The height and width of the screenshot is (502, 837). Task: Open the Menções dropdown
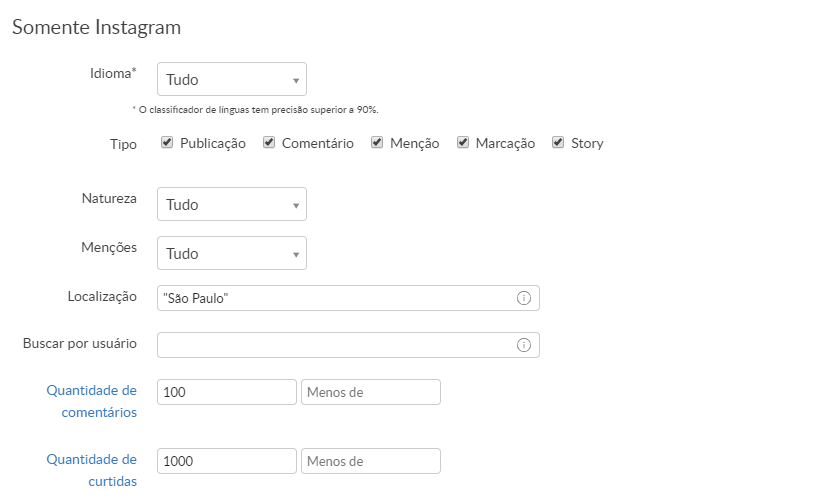tap(232, 253)
